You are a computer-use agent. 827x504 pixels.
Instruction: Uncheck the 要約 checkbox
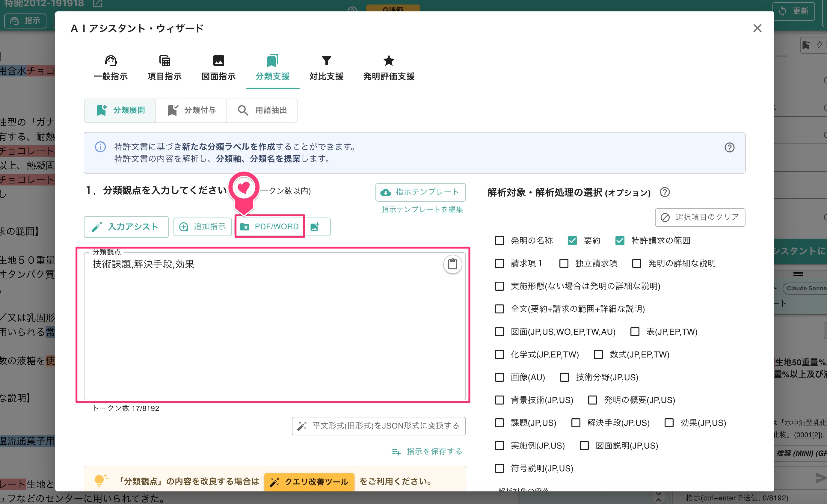pyautogui.click(x=572, y=241)
